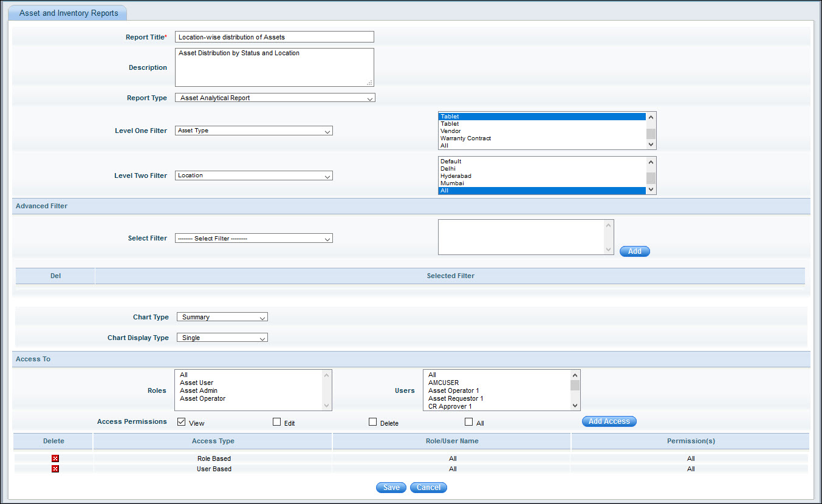Toggle the View permission checkbox
822x504 pixels.
point(181,422)
